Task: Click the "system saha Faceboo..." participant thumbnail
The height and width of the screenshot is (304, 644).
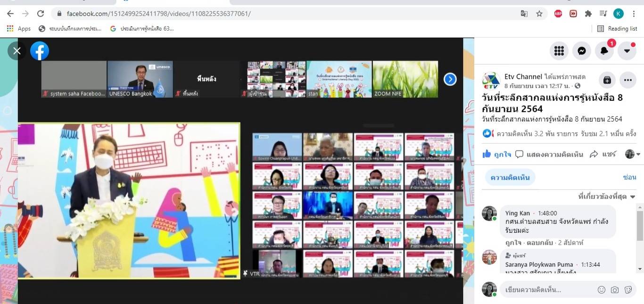Action: (x=74, y=79)
